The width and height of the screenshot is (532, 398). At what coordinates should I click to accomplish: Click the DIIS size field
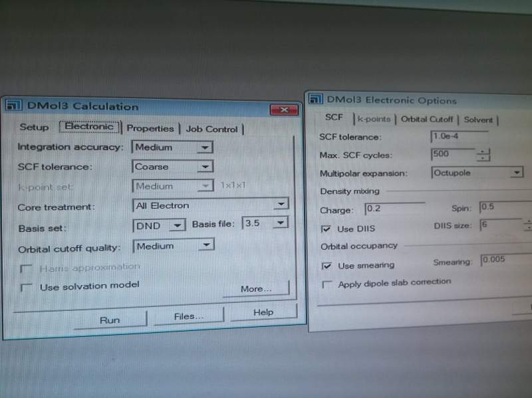501,225
